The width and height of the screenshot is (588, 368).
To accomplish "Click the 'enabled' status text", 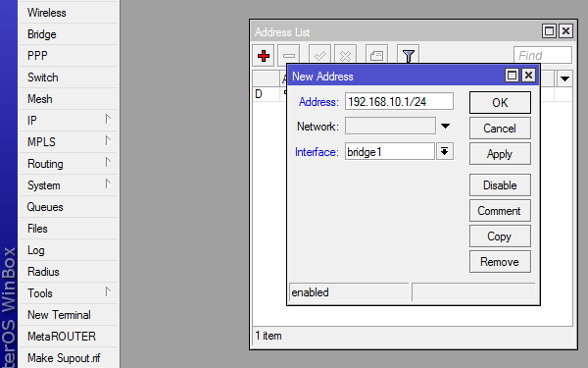I will click(310, 292).
